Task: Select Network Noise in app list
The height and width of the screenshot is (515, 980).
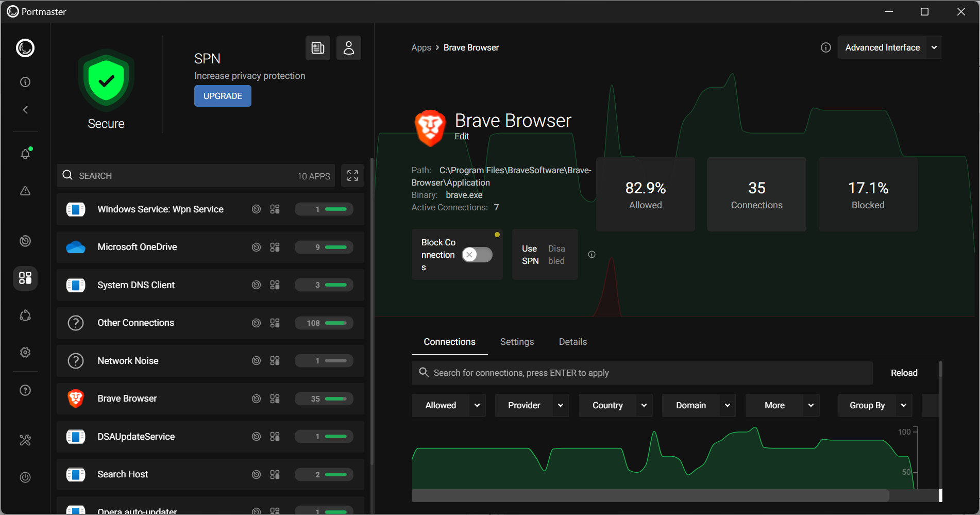Action: click(210, 361)
